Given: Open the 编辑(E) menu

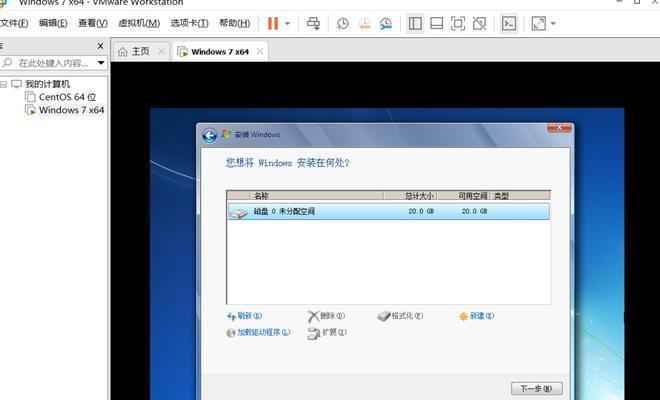Looking at the screenshot, I should [53, 23].
